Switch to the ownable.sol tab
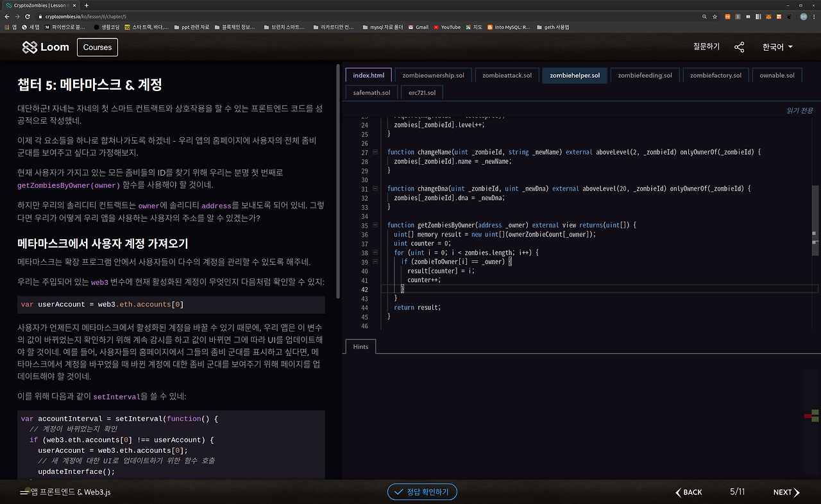Image resolution: width=821 pixels, height=504 pixels. click(x=777, y=76)
